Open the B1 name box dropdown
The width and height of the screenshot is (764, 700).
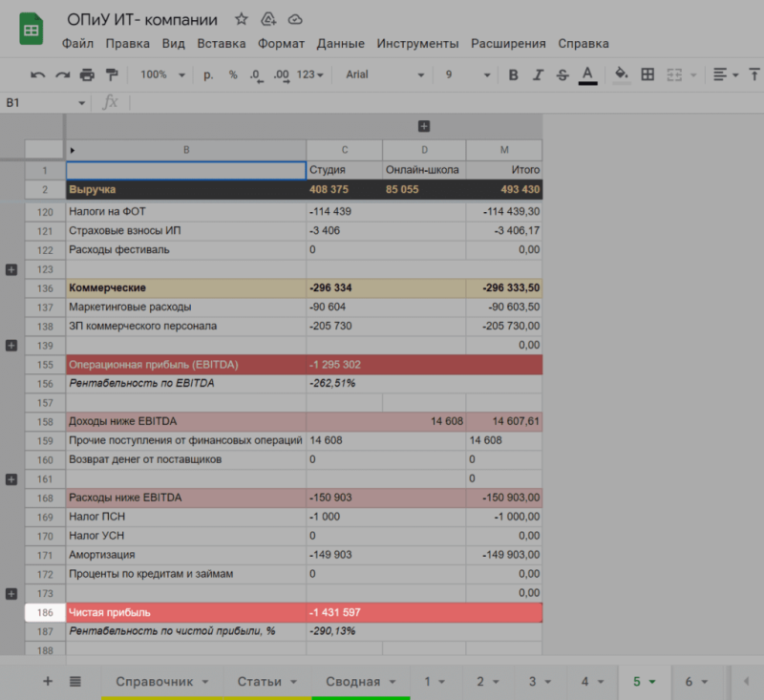tap(81, 103)
